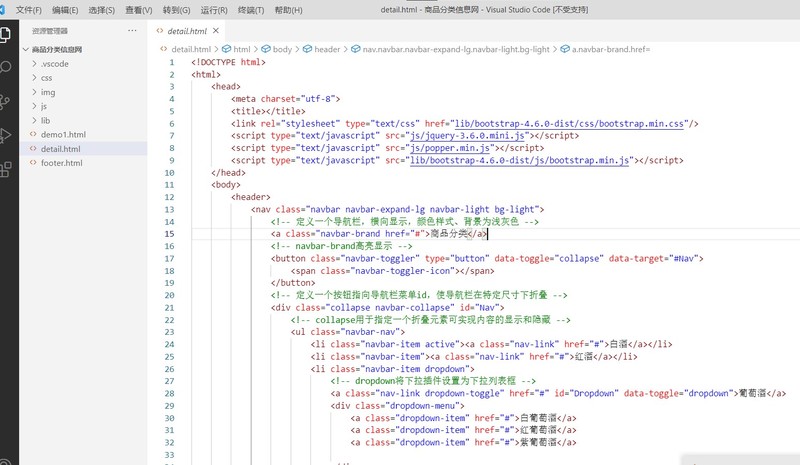Collapse the 商品分类信息网 root folder

pos(26,50)
